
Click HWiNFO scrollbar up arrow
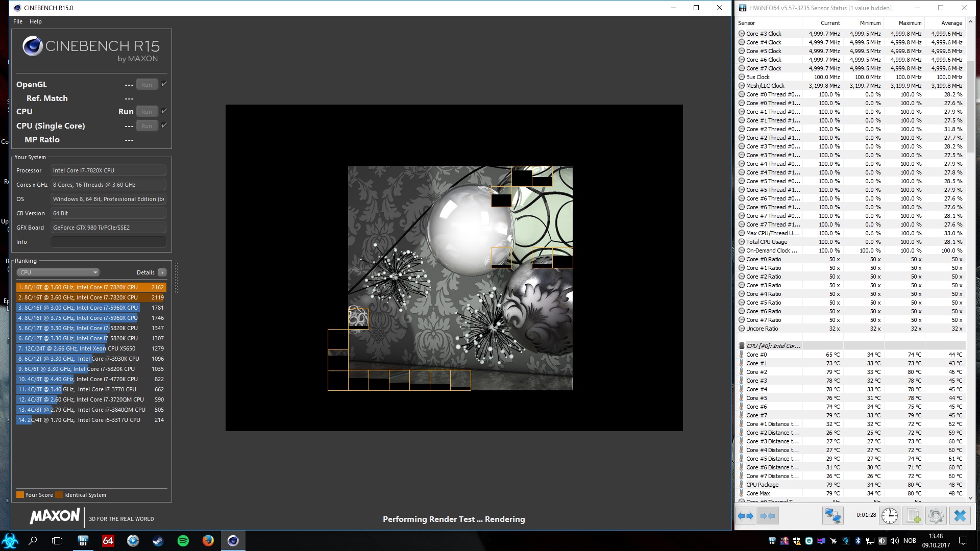point(970,22)
